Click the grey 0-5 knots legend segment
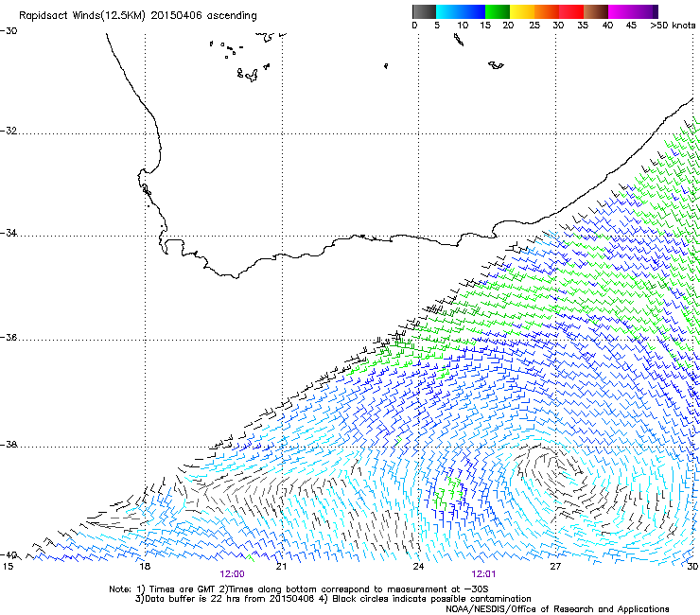700x615 pixels. (424, 11)
